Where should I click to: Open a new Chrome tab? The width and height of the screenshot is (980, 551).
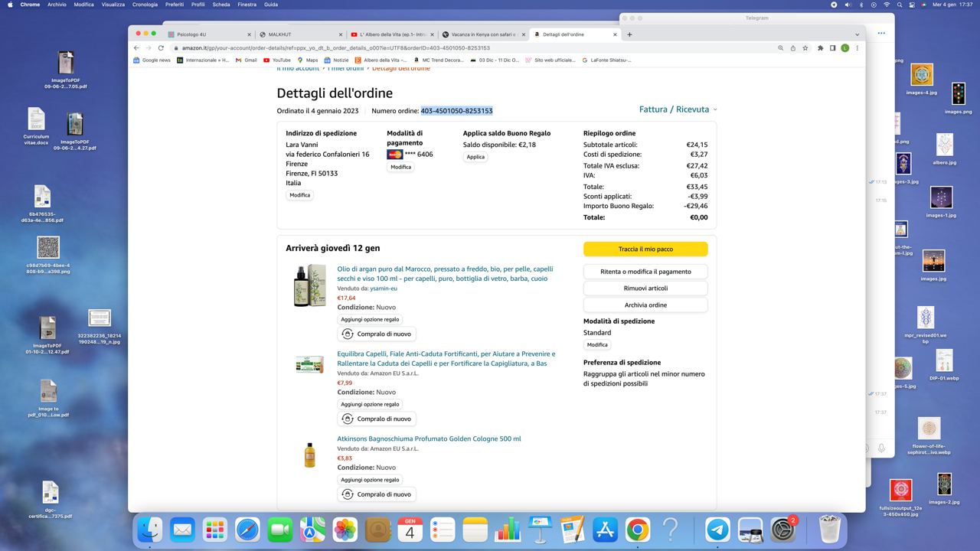(629, 34)
